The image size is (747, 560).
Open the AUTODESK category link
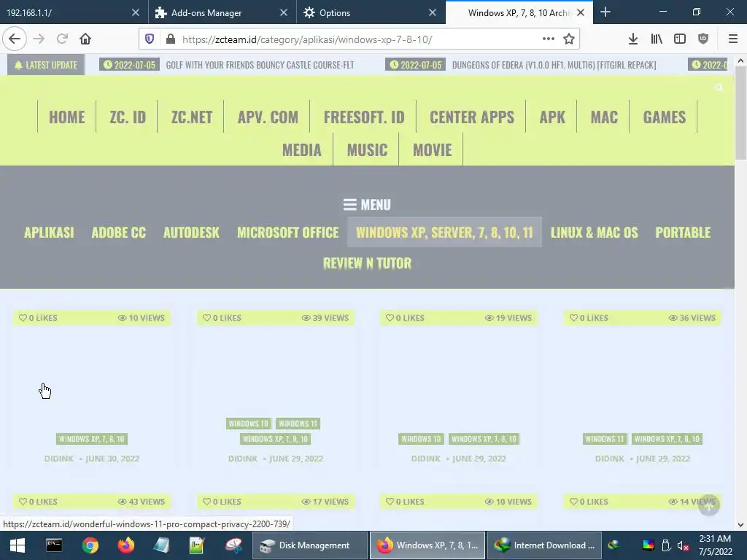(x=191, y=233)
